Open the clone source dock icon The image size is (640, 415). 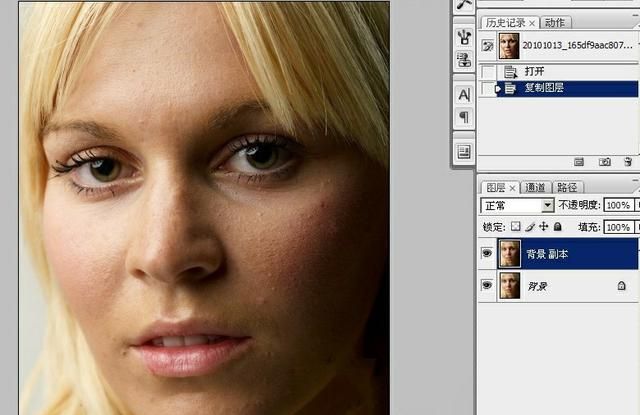(464, 60)
